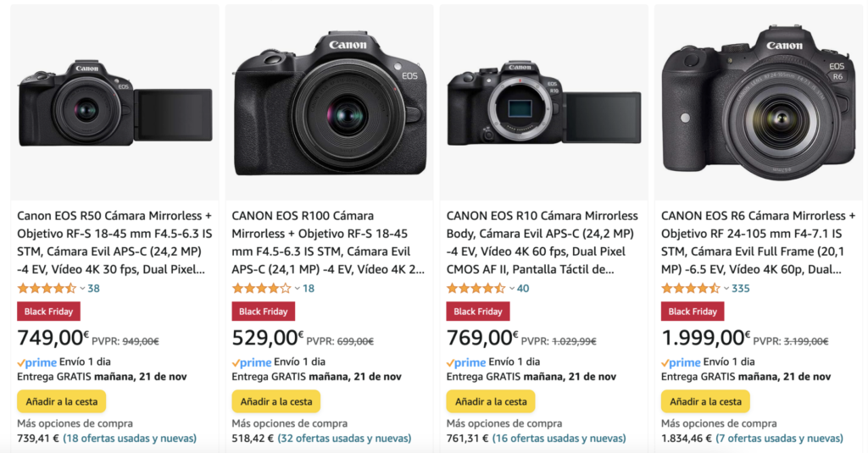The height and width of the screenshot is (453, 868).
Task: View the 18 used and new offers
Action: point(129,439)
